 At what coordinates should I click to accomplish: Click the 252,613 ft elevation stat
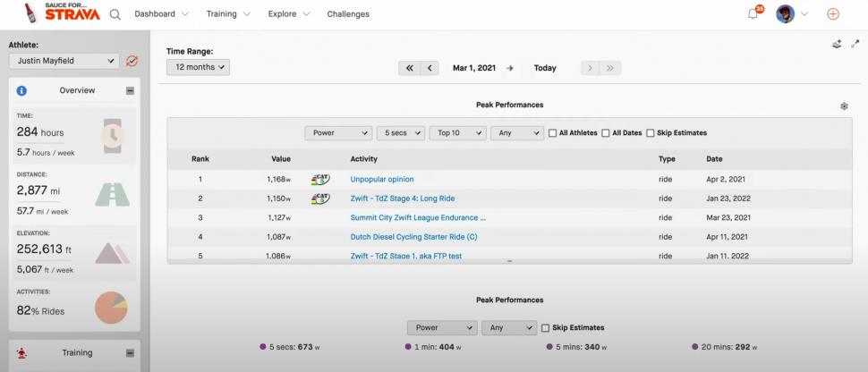[x=44, y=249]
